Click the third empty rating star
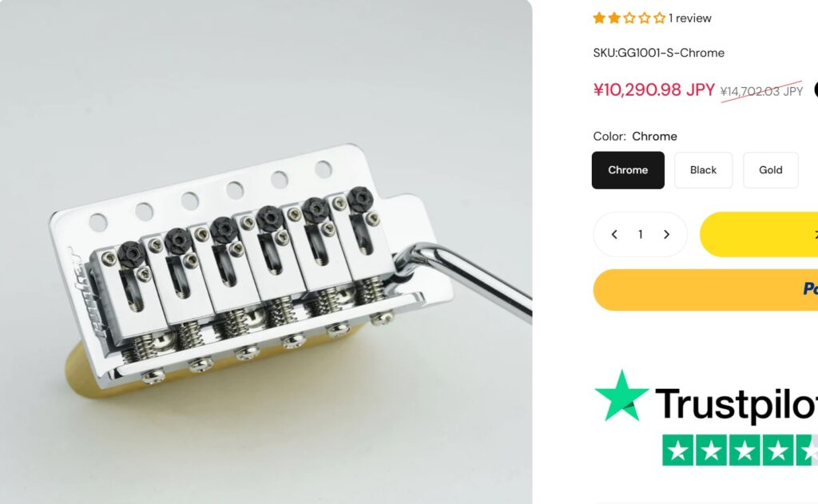818x504 pixels. pyautogui.click(x=629, y=18)
